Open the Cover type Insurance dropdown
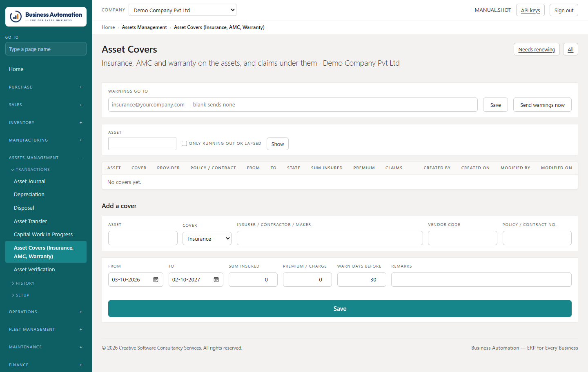588x372 pixels. [207, 239]
